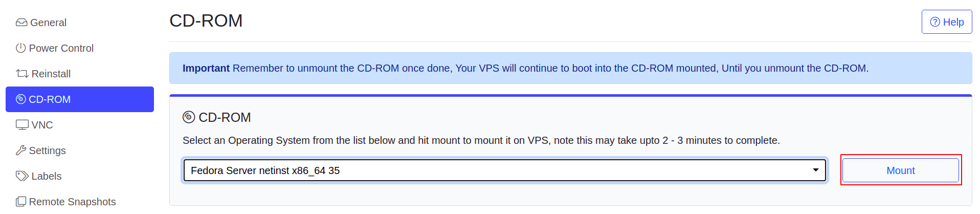Image resolution: width=980 pixels, height=214 pixels.
Task: Click the disc icon in the highlighted sidebar item
Action: [x=21, y=99]
